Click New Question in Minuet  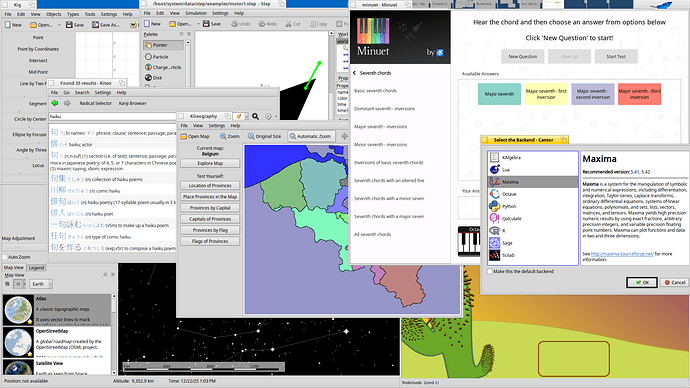coord(523,57)
